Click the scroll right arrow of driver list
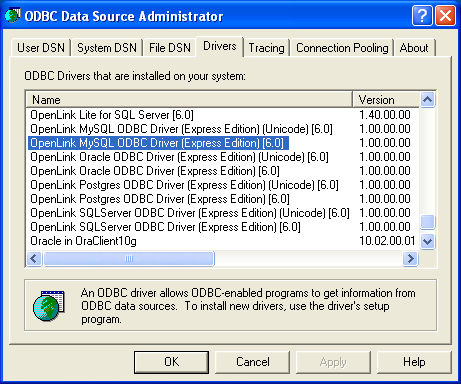This screenshot has width=461, height=384. [x=410, y=258]
